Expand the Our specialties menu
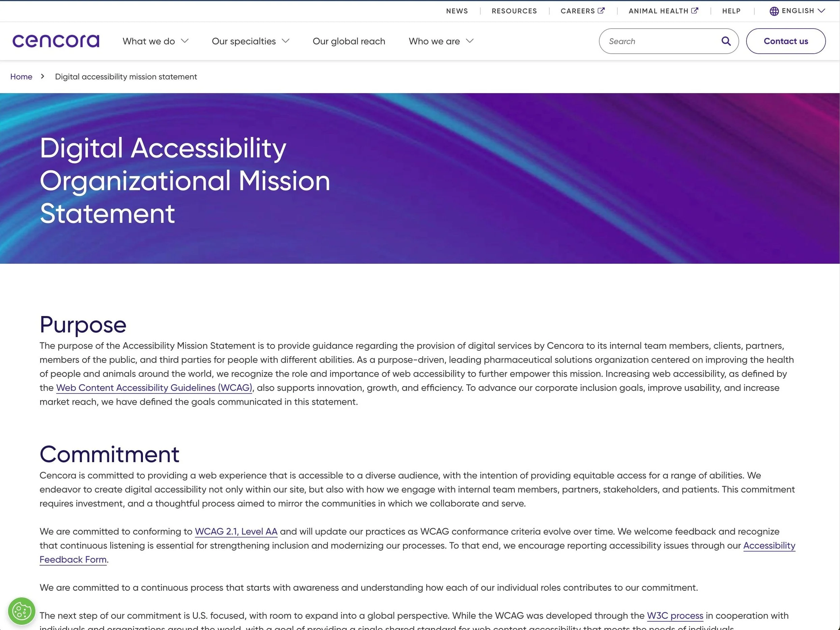 click(251, 41)
